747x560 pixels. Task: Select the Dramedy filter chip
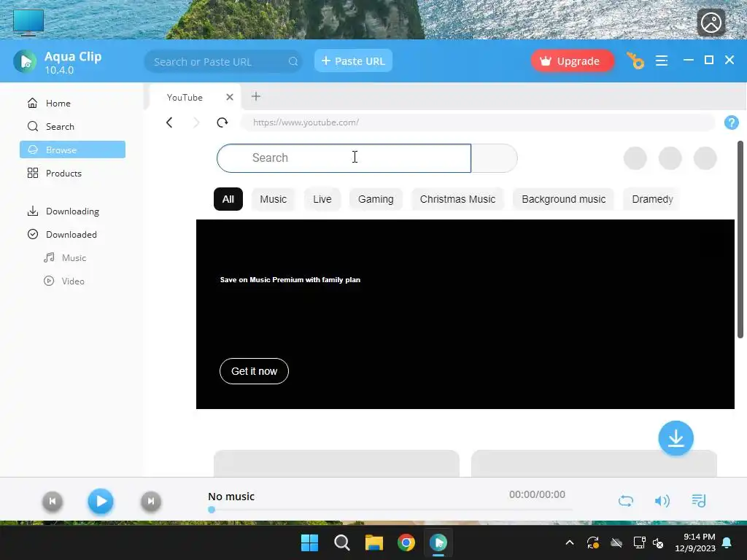[652, 199]
